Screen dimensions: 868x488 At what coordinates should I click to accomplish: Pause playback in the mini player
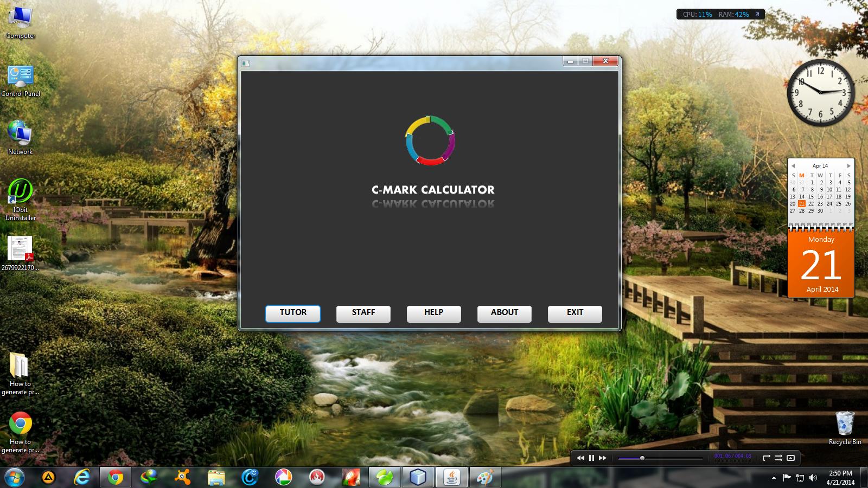tap(591, 458)
